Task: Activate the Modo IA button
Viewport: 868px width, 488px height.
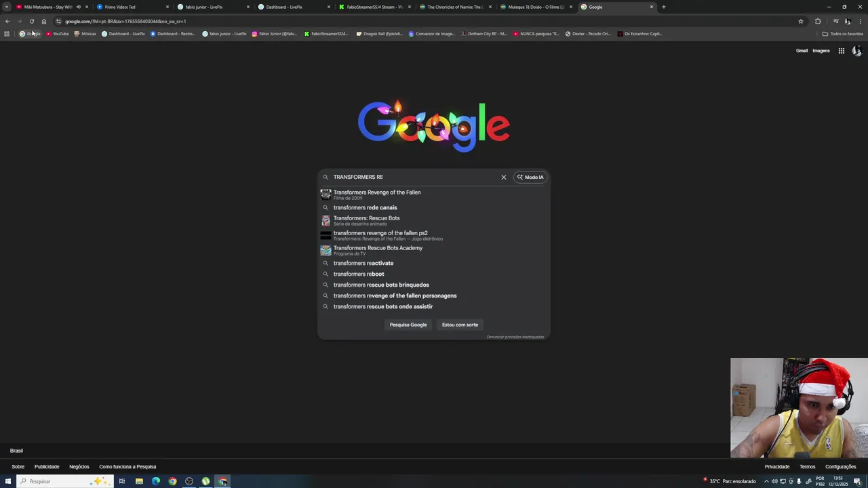Action: (530, 177)
